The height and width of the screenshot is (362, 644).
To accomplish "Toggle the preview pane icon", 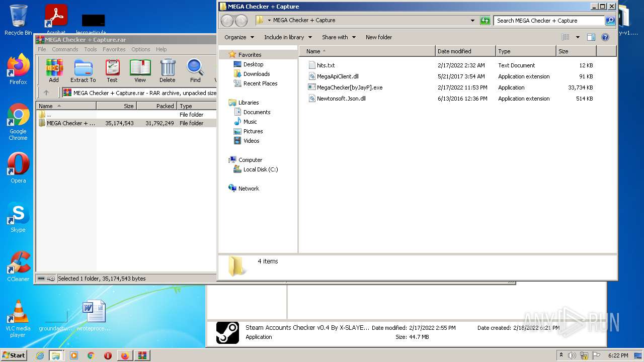I will click(x=591, y=37).
